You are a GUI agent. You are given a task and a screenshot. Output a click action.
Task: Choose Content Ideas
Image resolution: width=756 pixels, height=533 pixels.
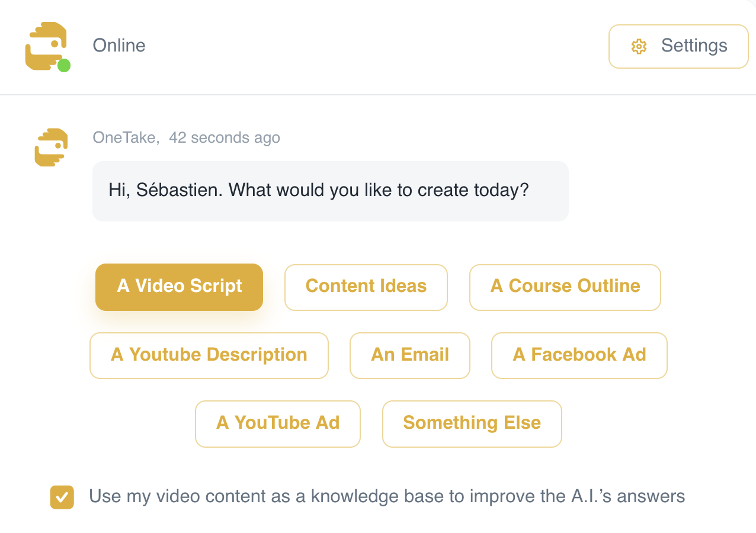pyautogui.click(x=366, y=287)
